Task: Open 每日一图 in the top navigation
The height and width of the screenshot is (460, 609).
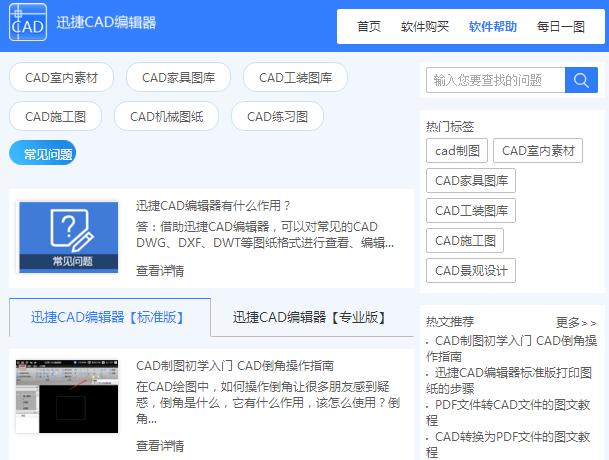Action: click(560, 27)
